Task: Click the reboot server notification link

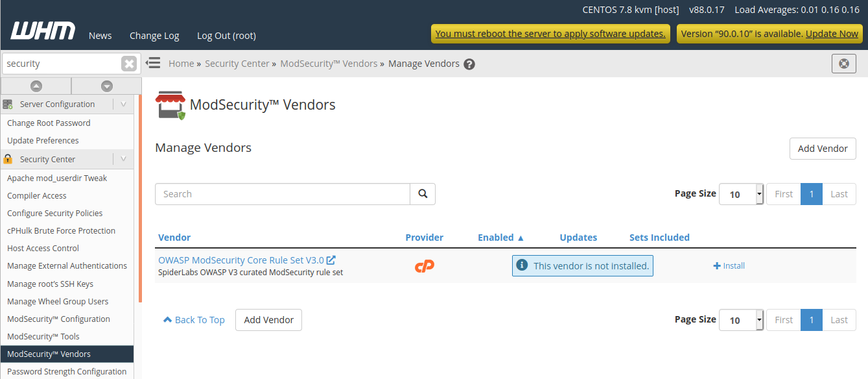Action: [x=550, y=34]
